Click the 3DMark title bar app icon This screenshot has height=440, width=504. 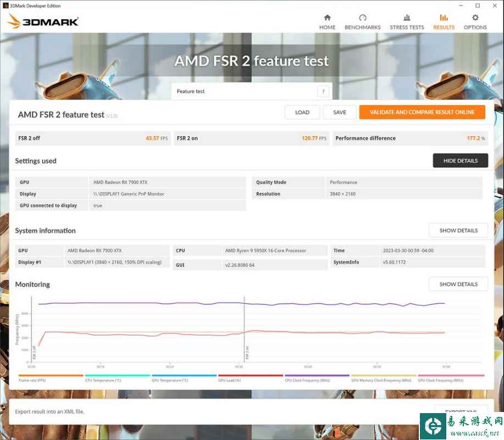[x=5, y=5]
